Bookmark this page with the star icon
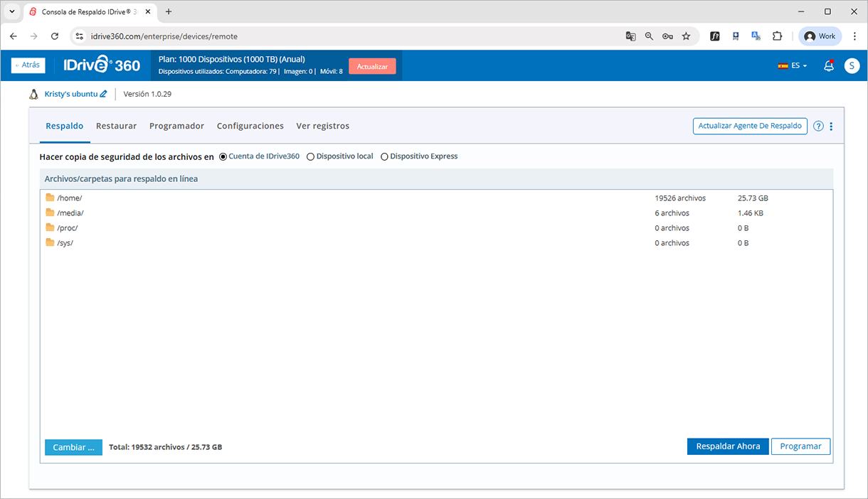This screenshot has width=868, height=499. (686, 36)
